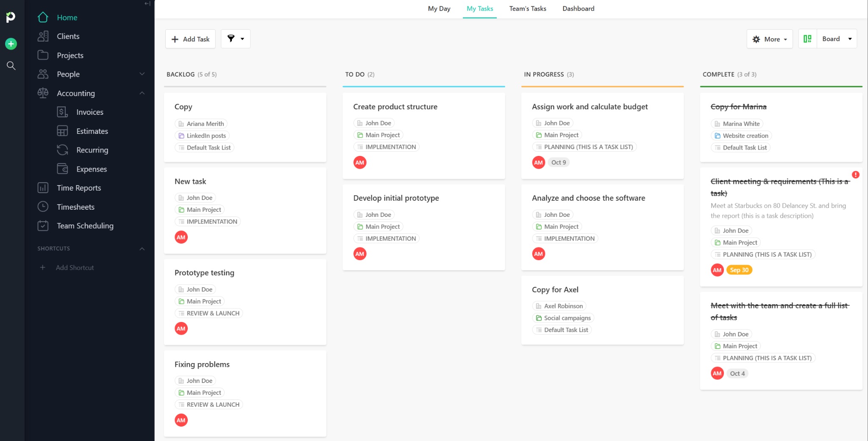
Task: Click the Timesheets clock icon
Action: (43, 207)
